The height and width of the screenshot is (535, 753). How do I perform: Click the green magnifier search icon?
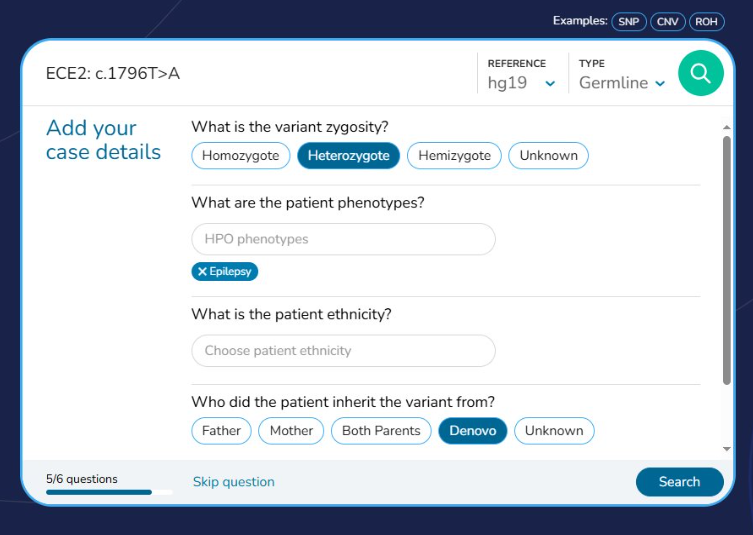(x=700, y=73)
